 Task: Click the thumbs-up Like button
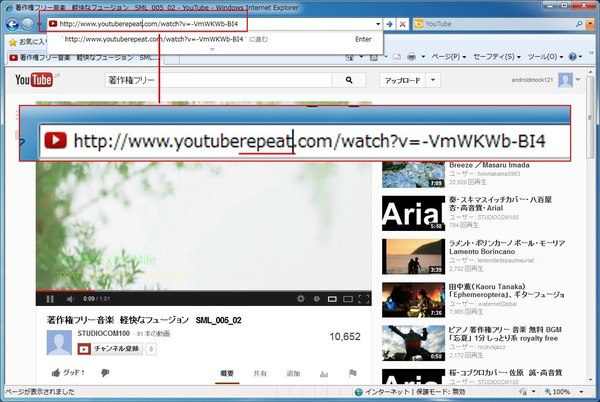pyautogui.click(x=68, y=373)
